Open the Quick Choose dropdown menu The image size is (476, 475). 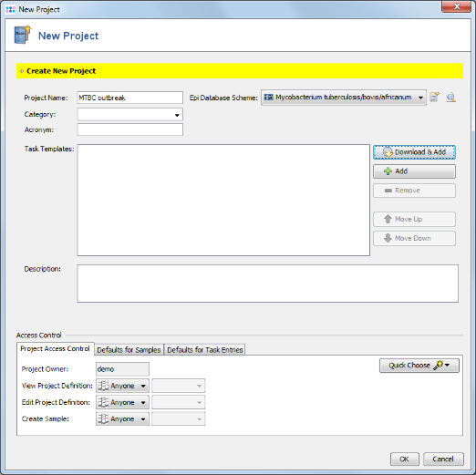419,366
